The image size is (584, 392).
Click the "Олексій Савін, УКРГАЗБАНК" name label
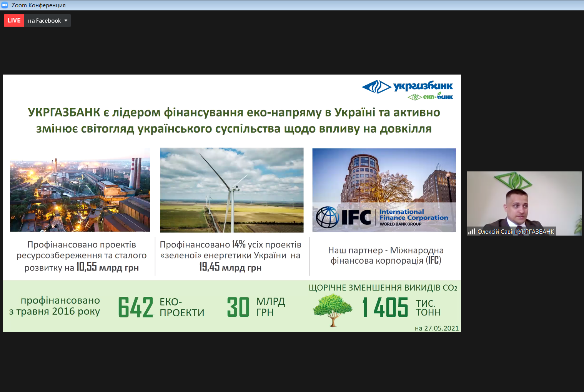click(x=516, y=231)
